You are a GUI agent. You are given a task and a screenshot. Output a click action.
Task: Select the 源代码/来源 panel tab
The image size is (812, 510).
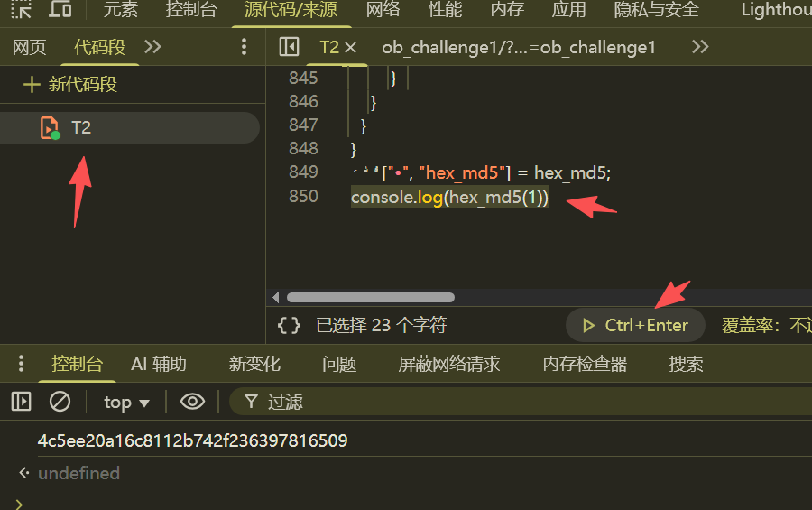(x=291, y=9)
